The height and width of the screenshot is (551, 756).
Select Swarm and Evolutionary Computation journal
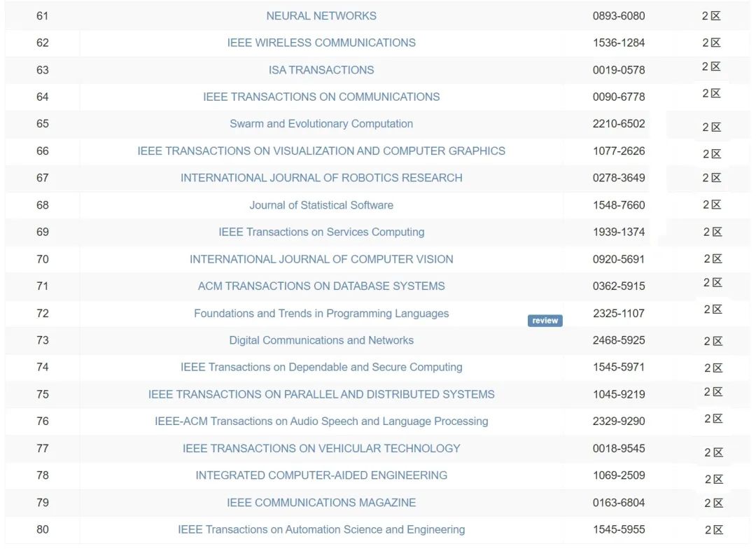coord(321,124)
